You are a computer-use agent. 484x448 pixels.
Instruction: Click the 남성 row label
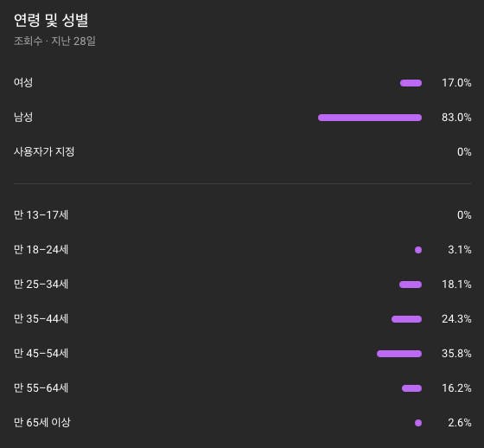click(x=23, y=117)
